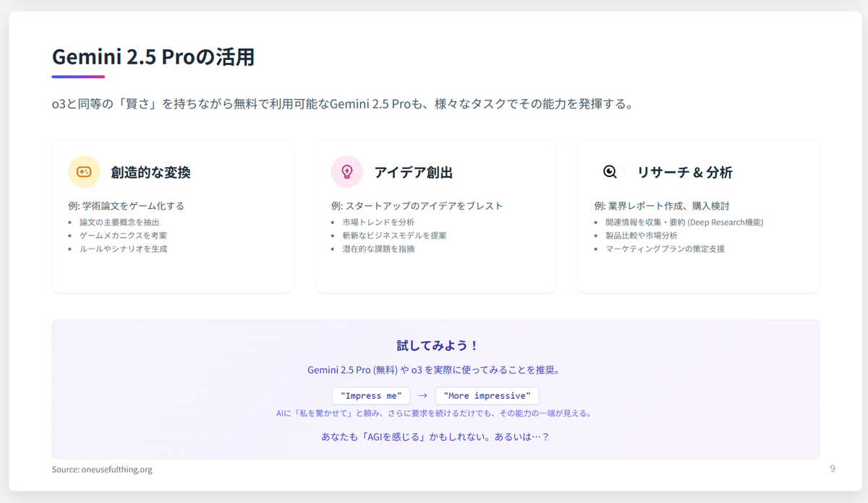Click the bullet 市場トレンドを分析
Viewport: 868px width, 503px height.
point(379,223)
